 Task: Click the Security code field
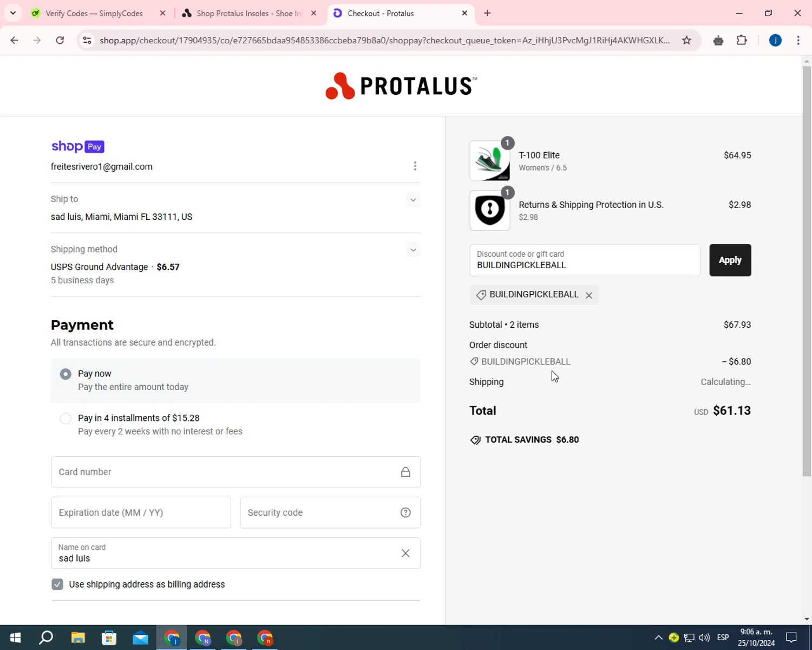330,512
